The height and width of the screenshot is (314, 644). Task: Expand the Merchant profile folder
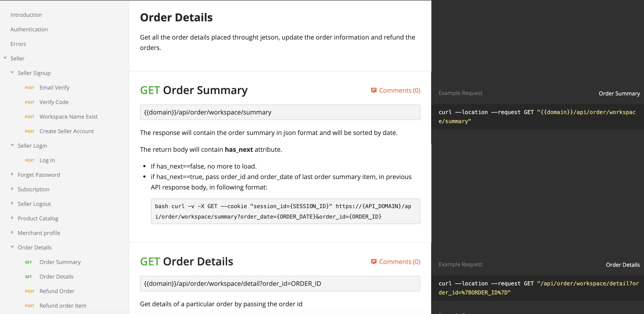12,233
